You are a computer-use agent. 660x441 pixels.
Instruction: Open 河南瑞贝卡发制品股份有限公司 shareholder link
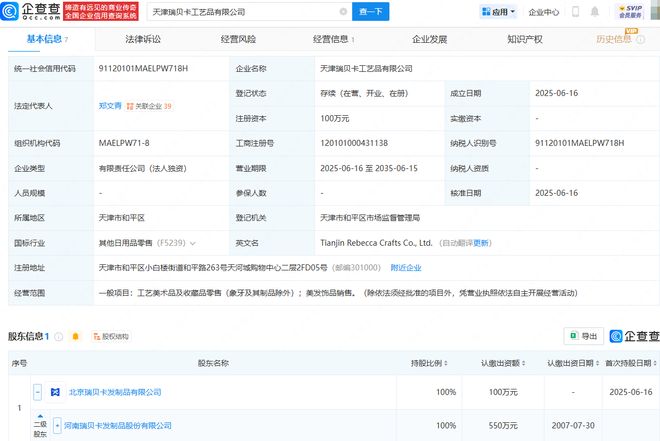117,425
